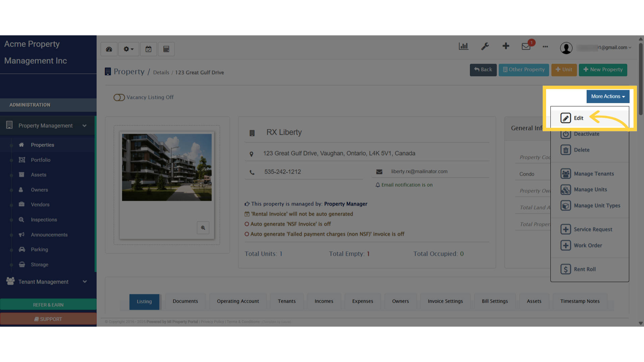Click the Email notification is on bell

(x=378, y=185)
